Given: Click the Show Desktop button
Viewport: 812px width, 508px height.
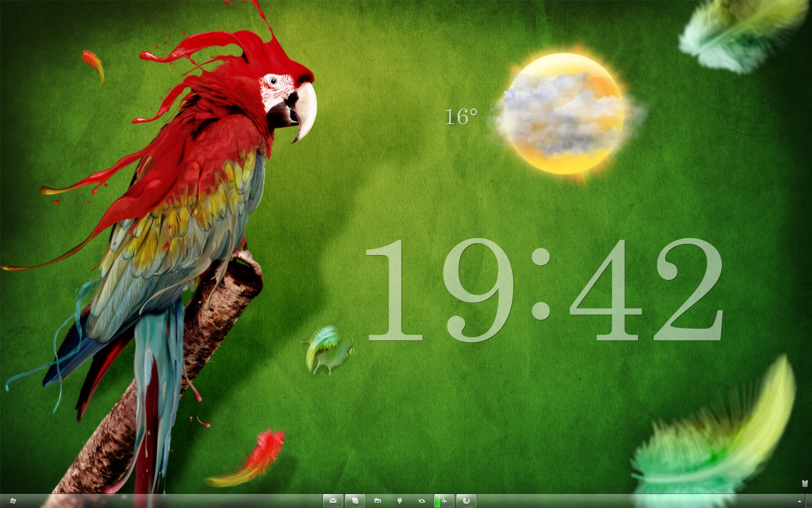Looking at the screenshot, I should click(809, 501).
